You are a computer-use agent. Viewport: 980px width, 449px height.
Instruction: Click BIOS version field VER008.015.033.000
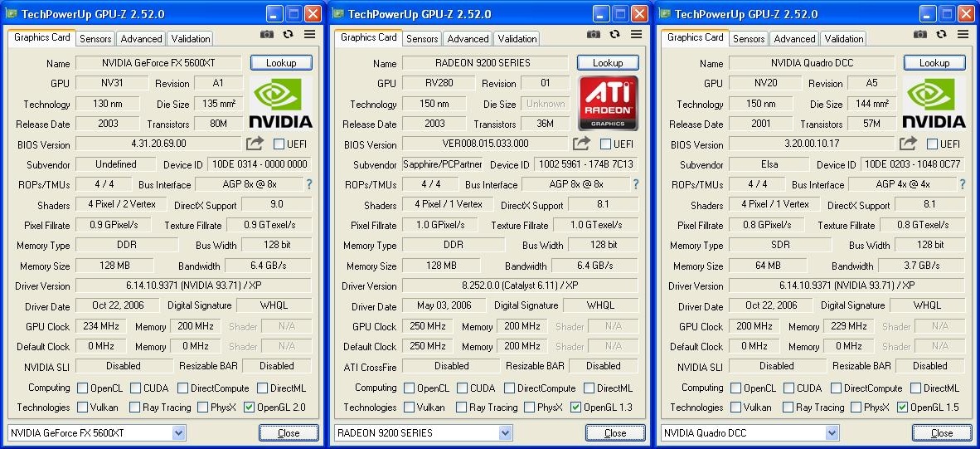pos(486,144)
